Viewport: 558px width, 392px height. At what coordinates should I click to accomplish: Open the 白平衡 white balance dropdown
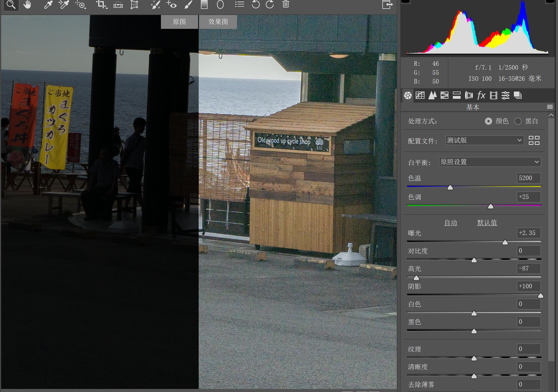click(490, 162)
